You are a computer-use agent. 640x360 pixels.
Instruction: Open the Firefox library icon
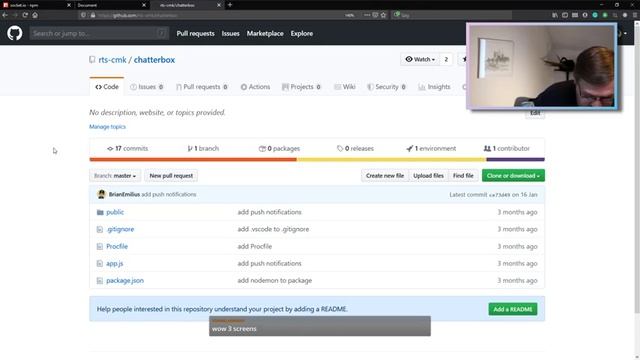point(555,15)
